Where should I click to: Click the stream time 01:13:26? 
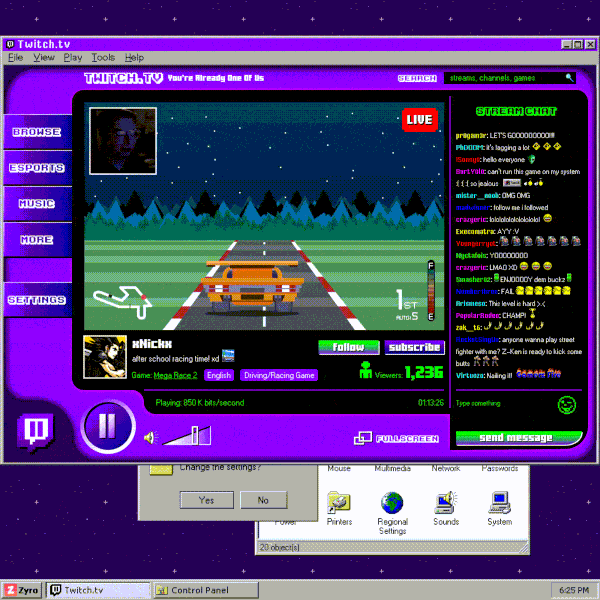[x=431, y=403]
